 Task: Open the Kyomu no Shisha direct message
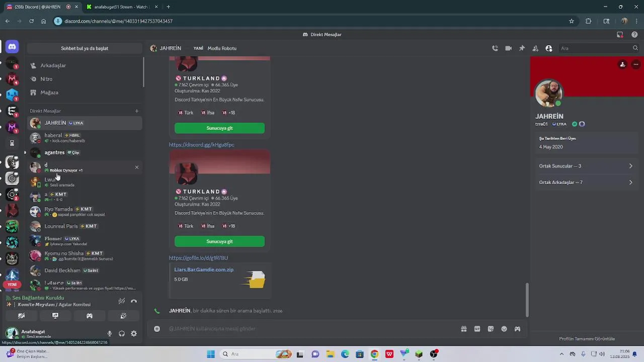tap(85, 255)
